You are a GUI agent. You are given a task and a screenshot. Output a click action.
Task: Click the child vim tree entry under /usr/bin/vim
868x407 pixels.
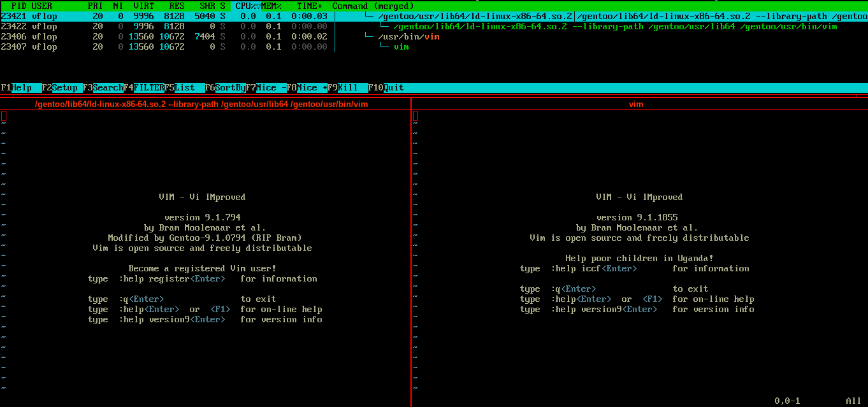[401, 46]
